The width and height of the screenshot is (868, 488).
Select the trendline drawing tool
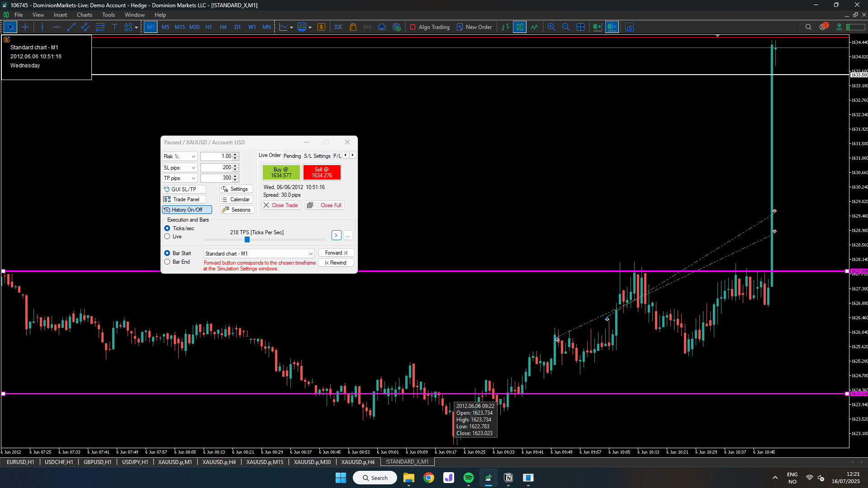point(71,27)
